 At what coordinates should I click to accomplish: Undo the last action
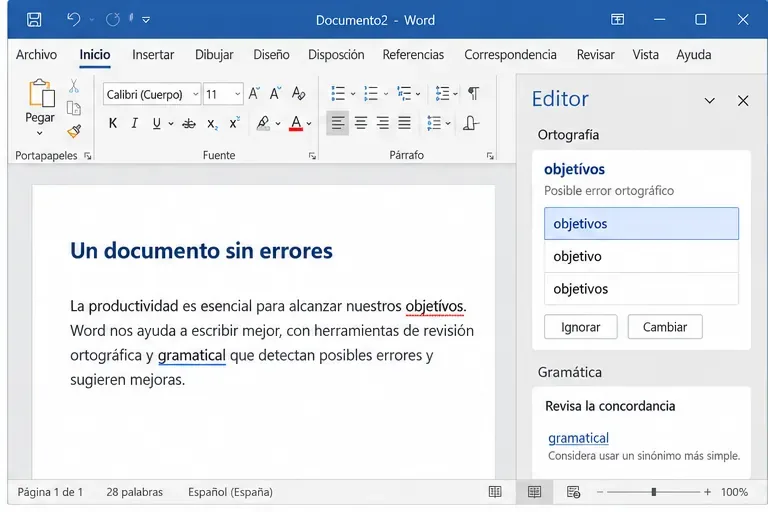point(73,20)
